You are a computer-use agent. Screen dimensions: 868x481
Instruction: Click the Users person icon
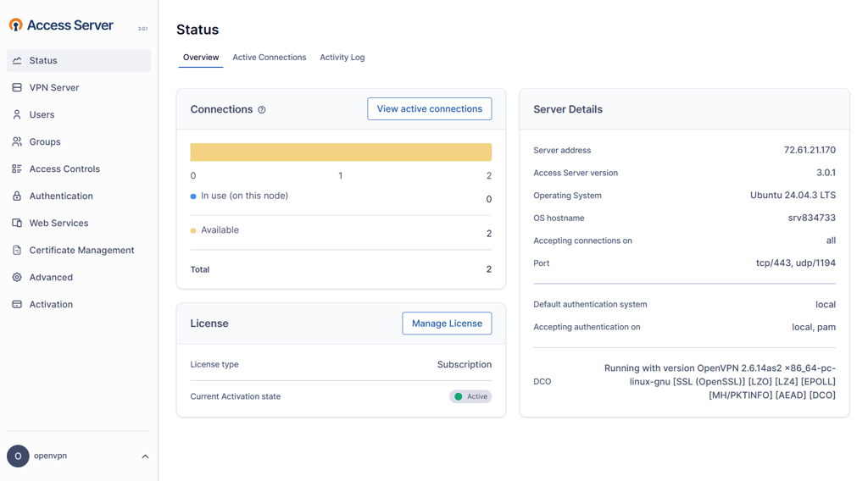17,114
